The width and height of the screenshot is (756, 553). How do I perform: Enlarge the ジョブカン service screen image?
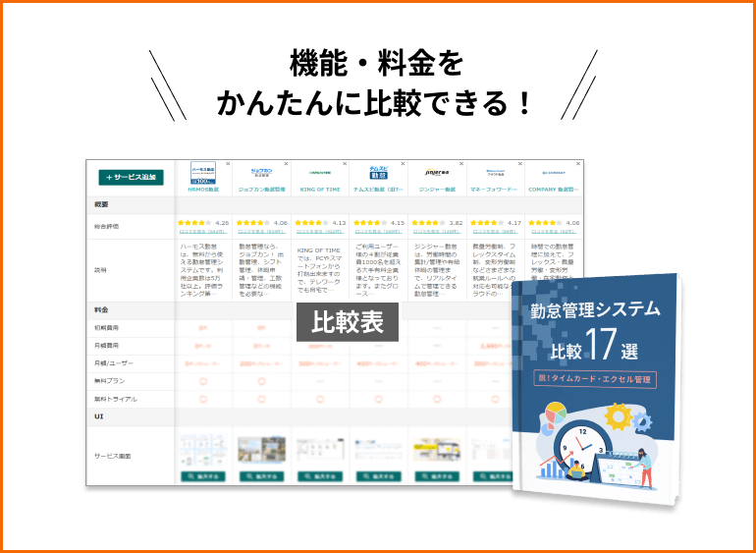coord(262,476)
